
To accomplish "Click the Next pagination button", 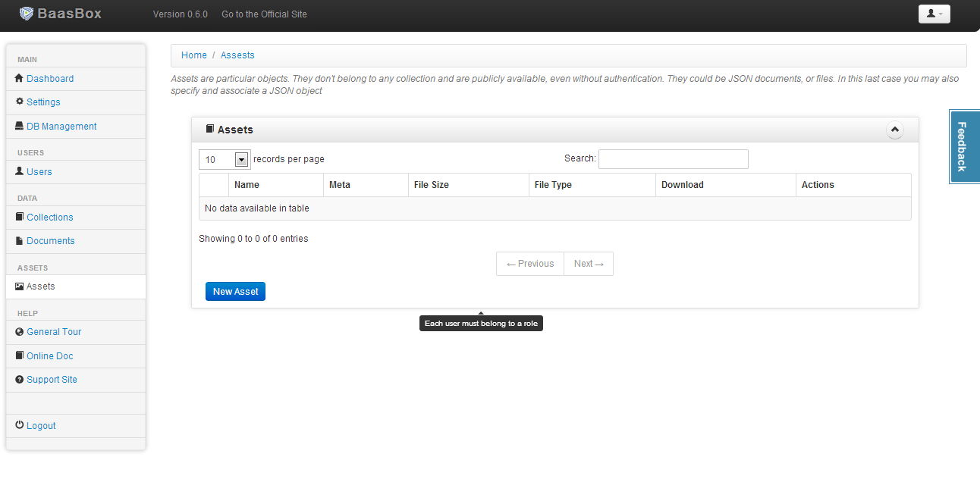I will click(x=589, y=264).
